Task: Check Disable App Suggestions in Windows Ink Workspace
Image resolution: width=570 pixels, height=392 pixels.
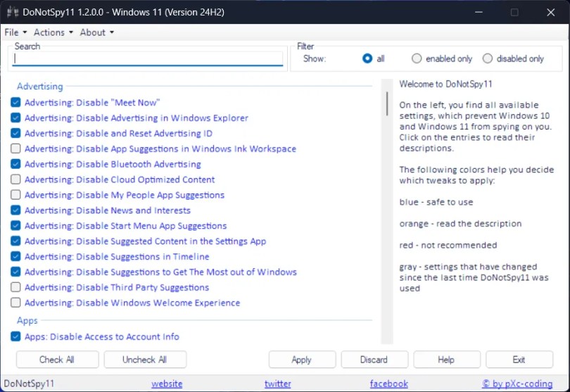Action: pos(15,148)
